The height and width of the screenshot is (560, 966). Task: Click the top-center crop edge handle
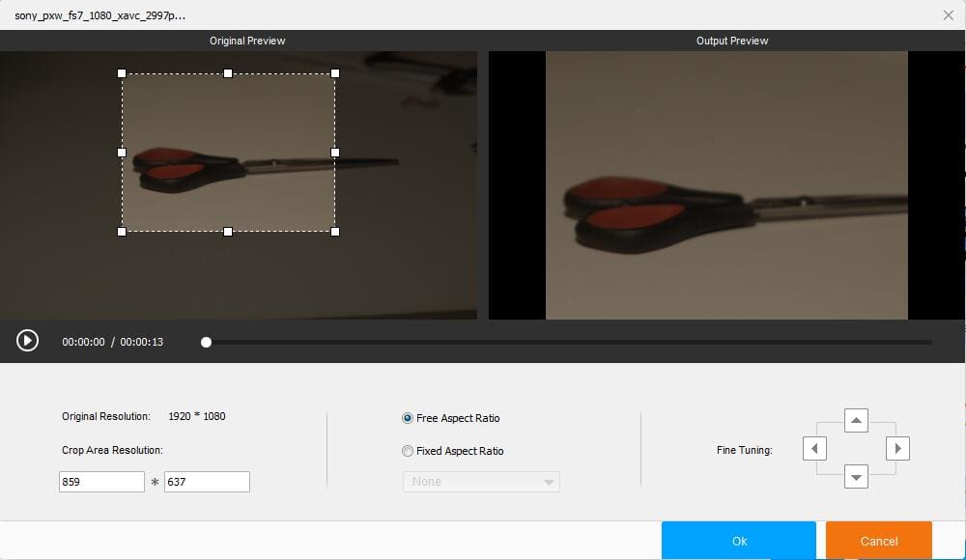click(x=228, y=73)
